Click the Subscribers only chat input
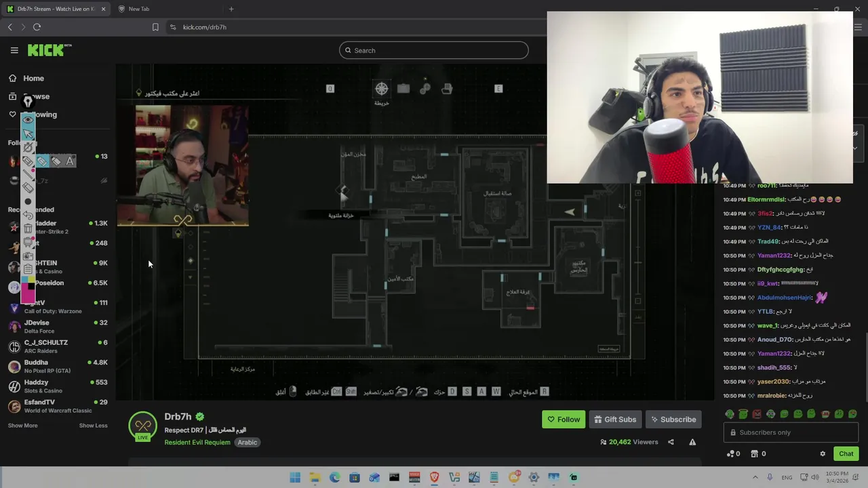This screenshot has height=488, width=868. [x=791, y=432]
